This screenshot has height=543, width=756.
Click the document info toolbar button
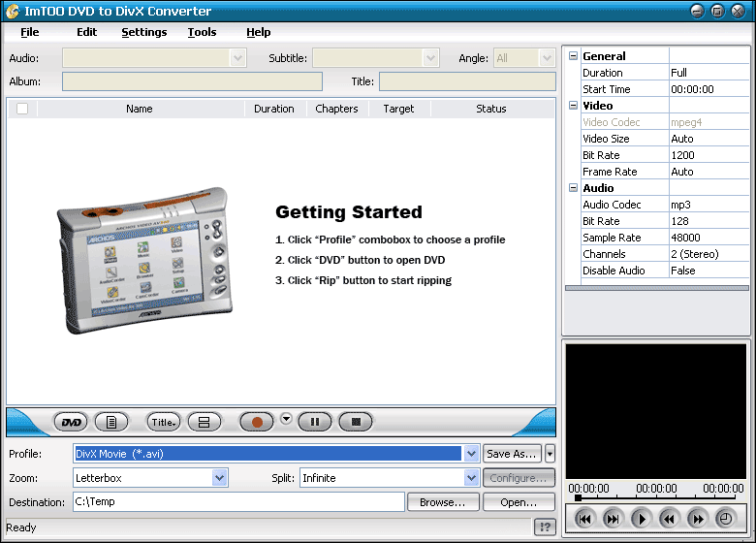point(111,423)
